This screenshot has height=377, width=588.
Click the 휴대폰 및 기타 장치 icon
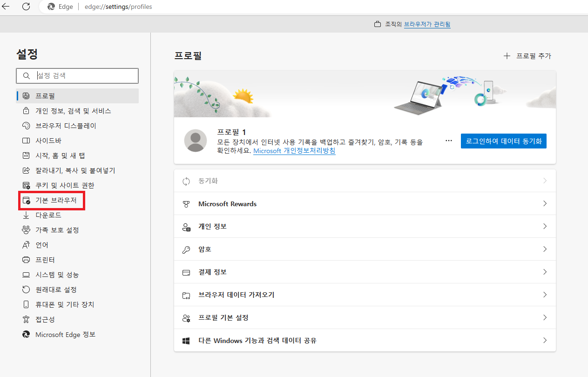tap(26, 304)
